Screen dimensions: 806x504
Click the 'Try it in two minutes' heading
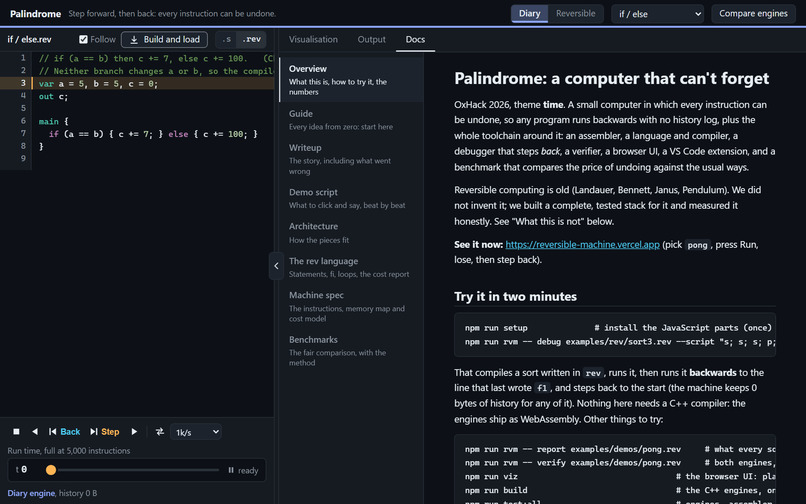pyautogui.click(x=515, y=296)
